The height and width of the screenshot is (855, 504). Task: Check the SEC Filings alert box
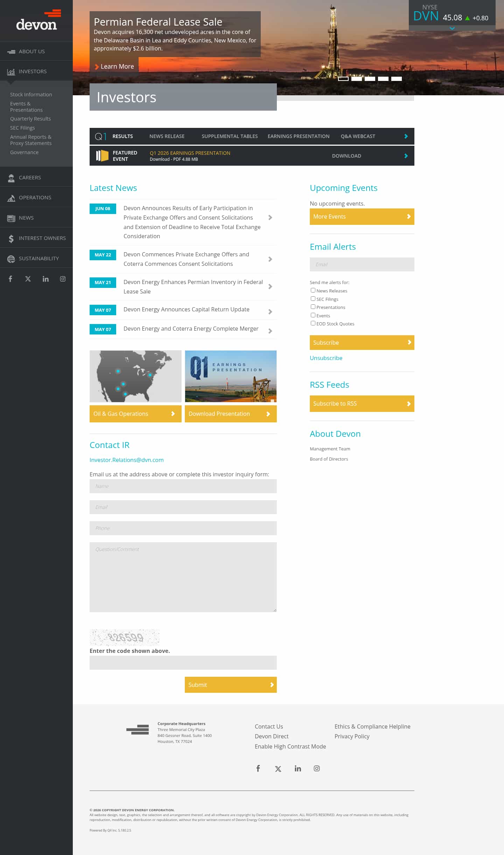click(313, 299)
